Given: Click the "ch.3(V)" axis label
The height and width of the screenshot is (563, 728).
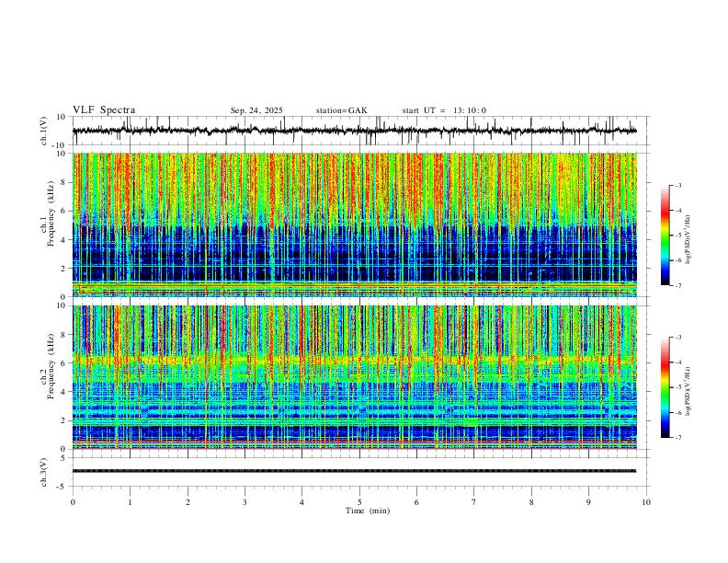Looking at the screenshot, I should click(x=44, y=472).
